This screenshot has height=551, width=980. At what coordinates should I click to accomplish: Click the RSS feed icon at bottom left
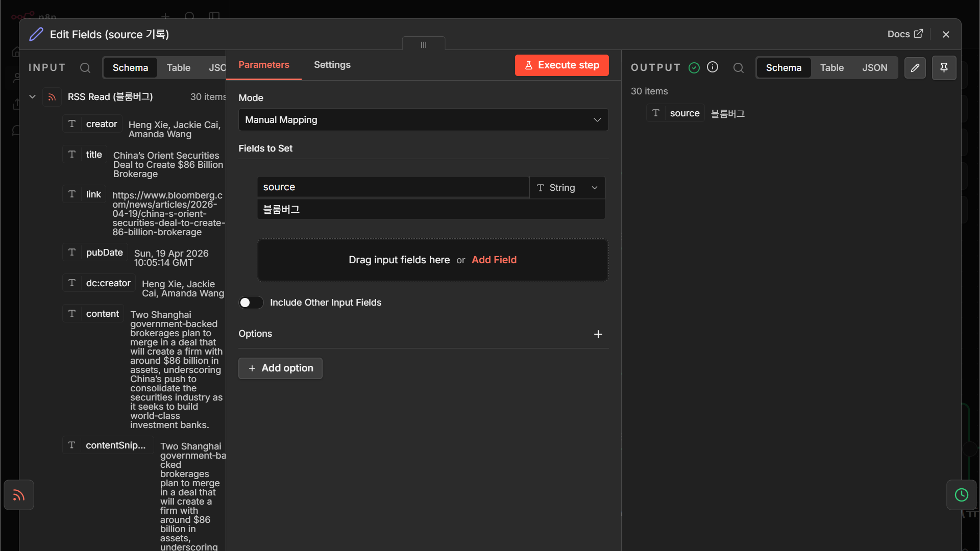point(19,495)
